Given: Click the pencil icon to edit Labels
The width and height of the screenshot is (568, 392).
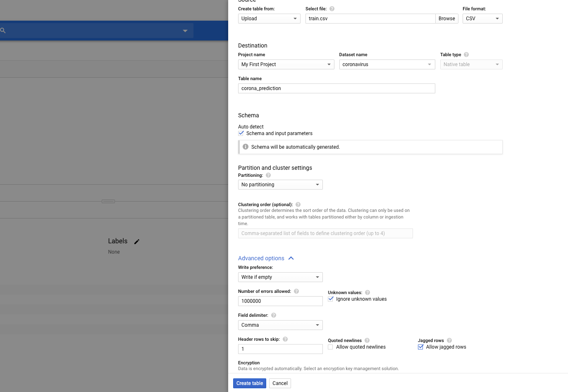Looking at the screenshot, I should [137, 242].
